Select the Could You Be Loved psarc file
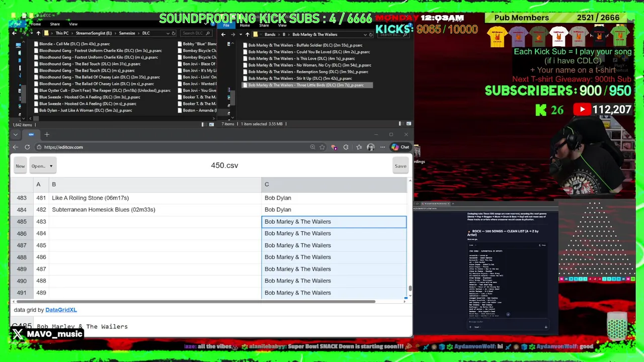This screenshot has height=362, width=644. [x=305, y=52]
